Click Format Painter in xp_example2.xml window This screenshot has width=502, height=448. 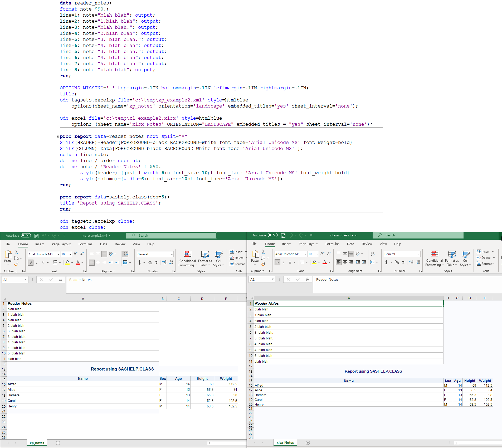coord(16,264)
